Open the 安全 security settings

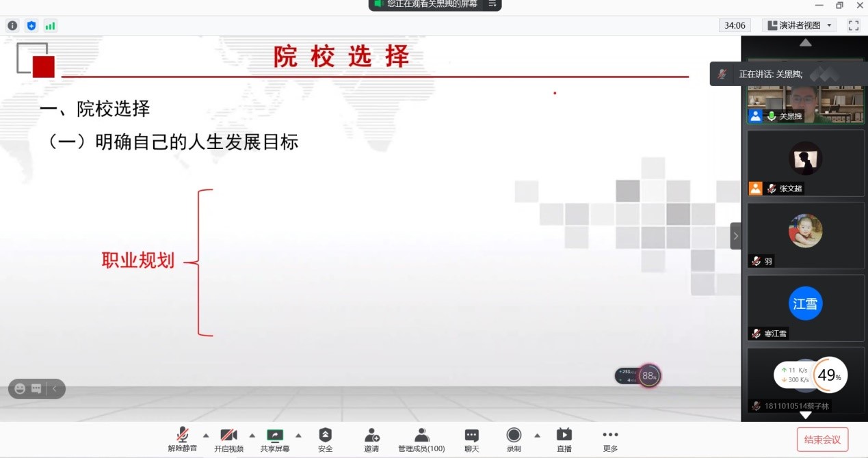click(x=326, y=440)
